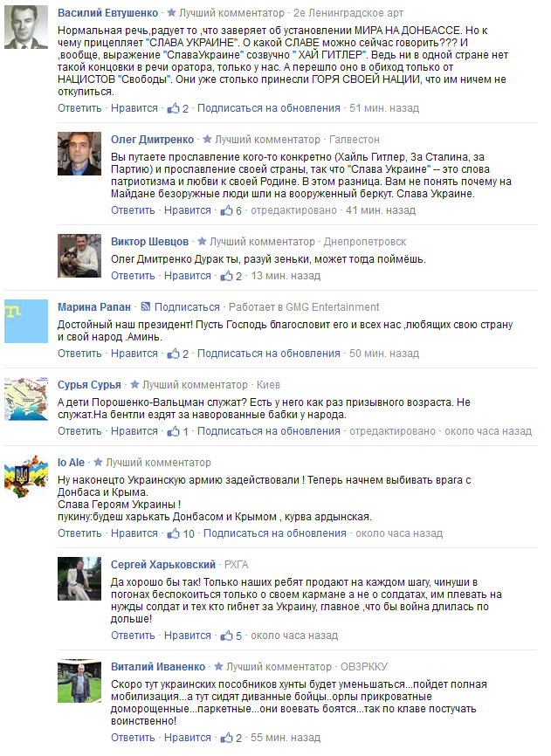Click Ответить under Марина Рапан's comment
The height and width of the screenshot is (756, 551).
click(79, 354)
